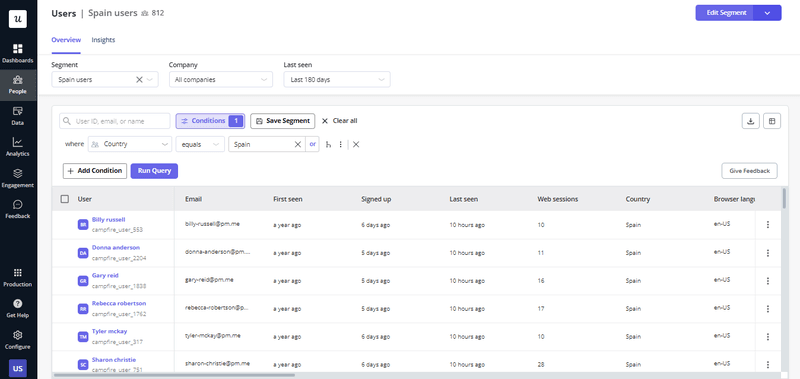Download the users list as export

751,121
